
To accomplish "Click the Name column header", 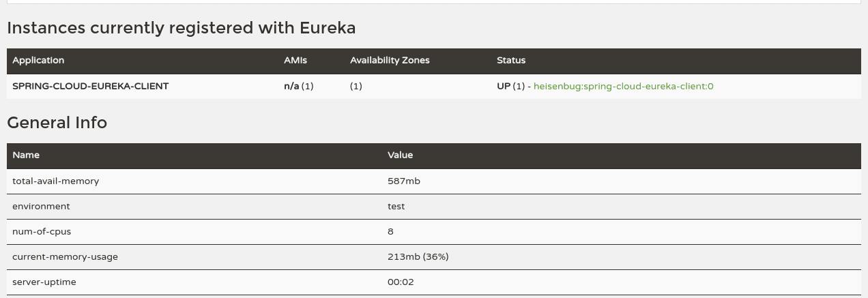I will [x=26, y=155].
